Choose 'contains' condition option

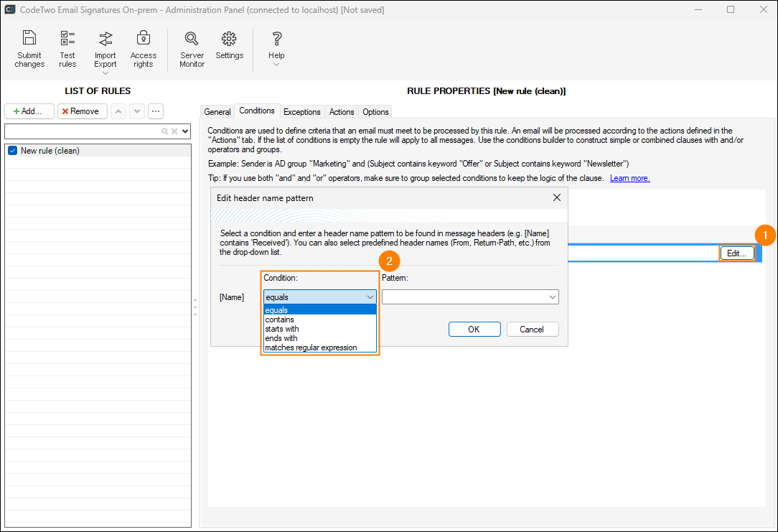click(x=280, y=319)
